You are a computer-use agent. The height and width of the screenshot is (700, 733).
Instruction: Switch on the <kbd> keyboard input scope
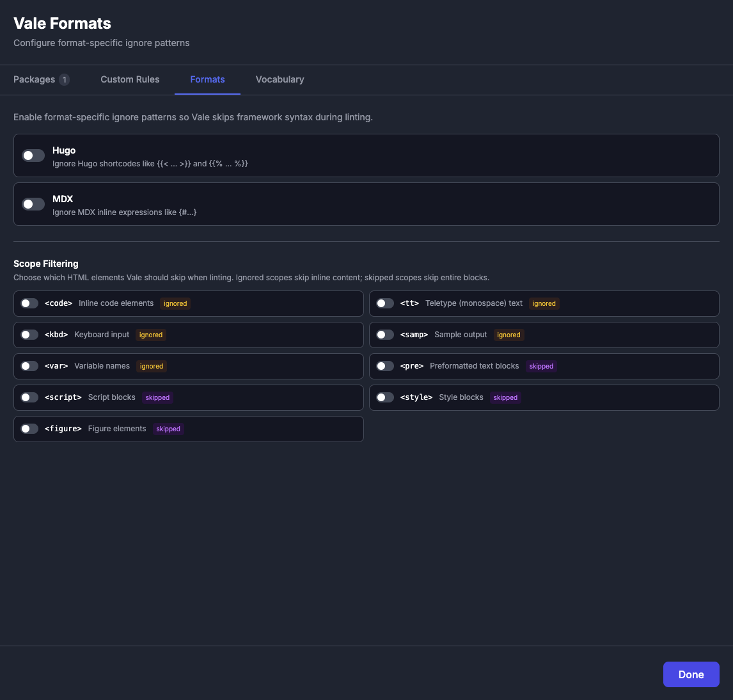click(x=29, y=335)
